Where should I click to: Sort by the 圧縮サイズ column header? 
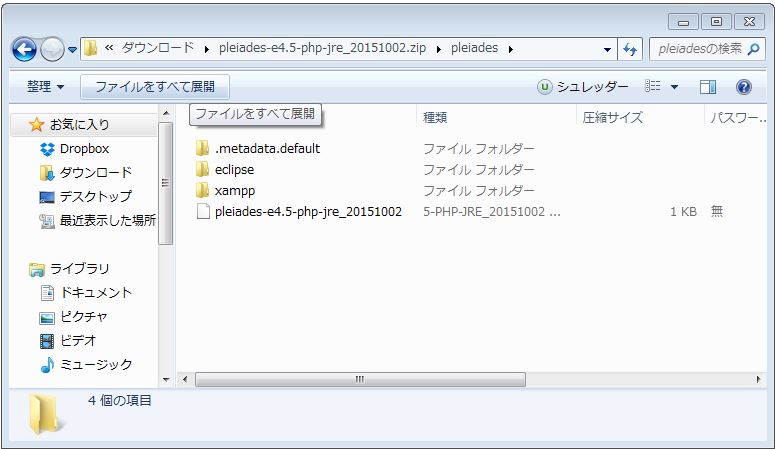pos(612,118)
